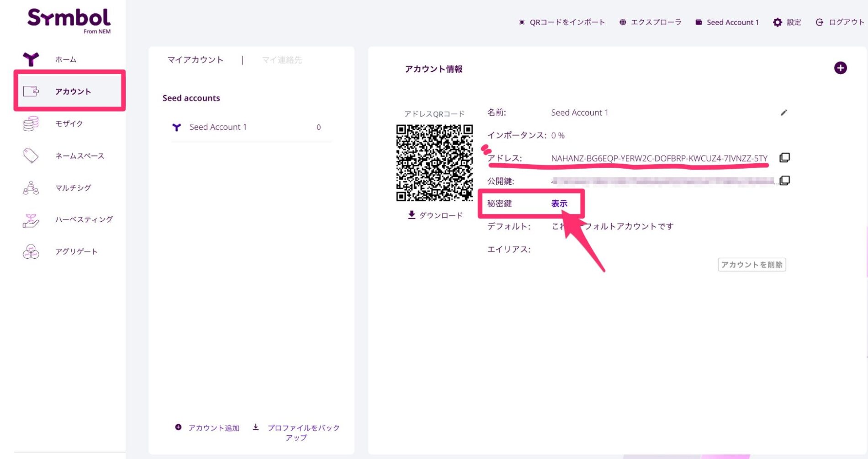Click the QR download arrow icon
The image size is (868, 459).
[x=412, y=215]
